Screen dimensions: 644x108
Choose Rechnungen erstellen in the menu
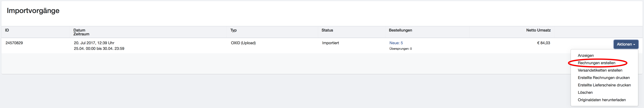596,63
